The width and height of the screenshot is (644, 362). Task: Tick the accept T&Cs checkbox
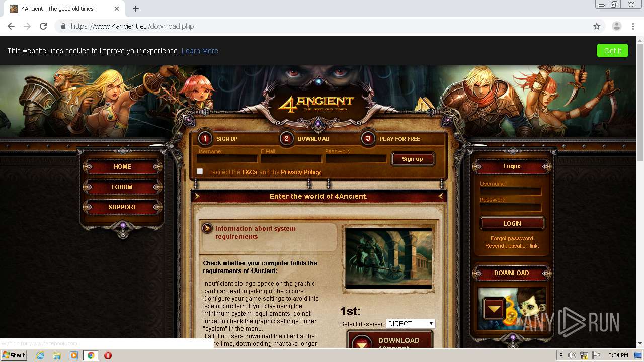point(200,171)
